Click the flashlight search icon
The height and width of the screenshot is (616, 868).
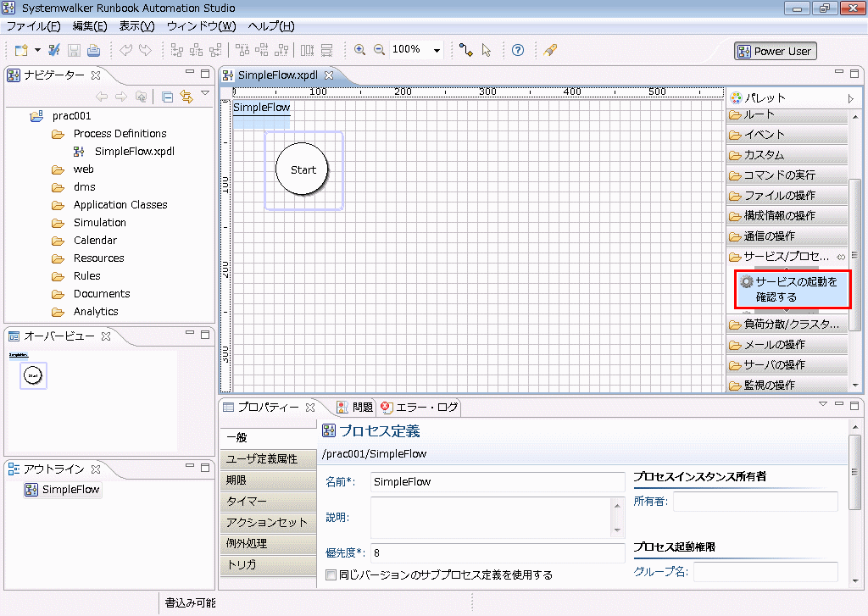pyautogui.click(x=549, y=50)
